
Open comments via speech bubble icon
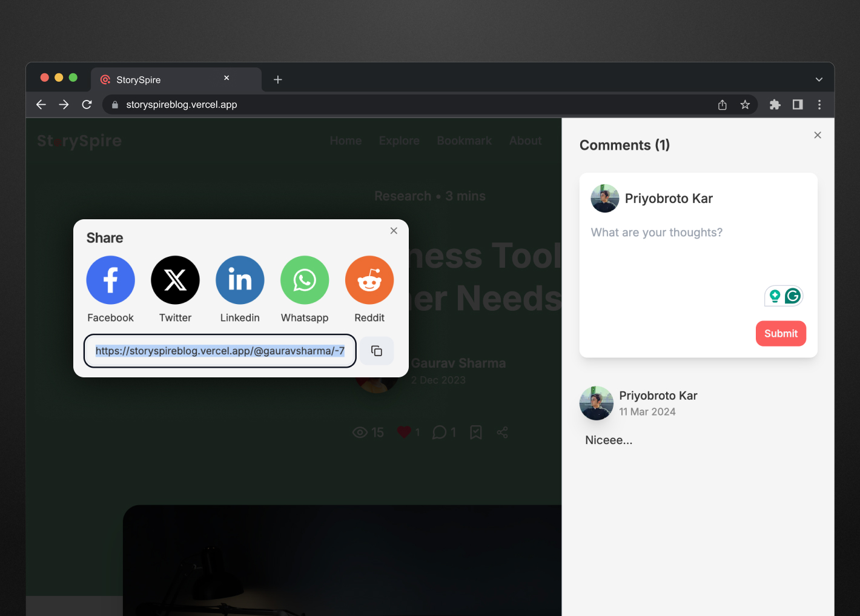(440, 432)
